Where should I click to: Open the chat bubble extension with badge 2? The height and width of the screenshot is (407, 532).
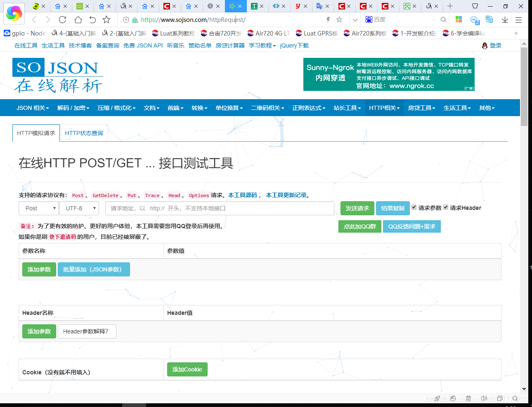tap(475, 20)
